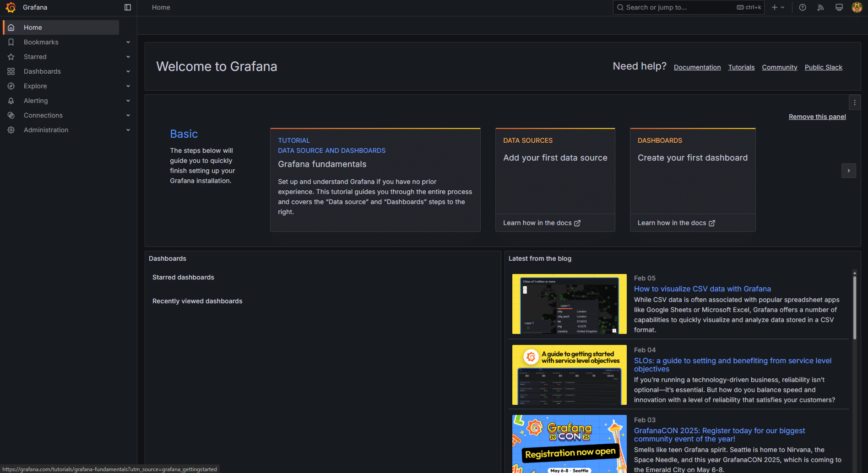This screenshot has height=473, width=868.
Task: Click the Grafana logo icon
Action: (11, 7)
